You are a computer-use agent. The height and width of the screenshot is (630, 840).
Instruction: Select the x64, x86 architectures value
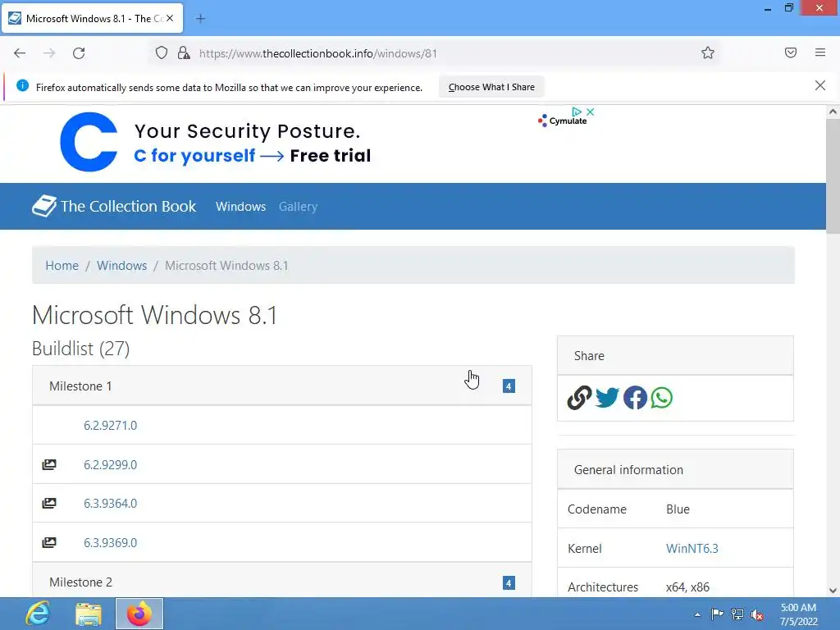[x=687, y=587]
